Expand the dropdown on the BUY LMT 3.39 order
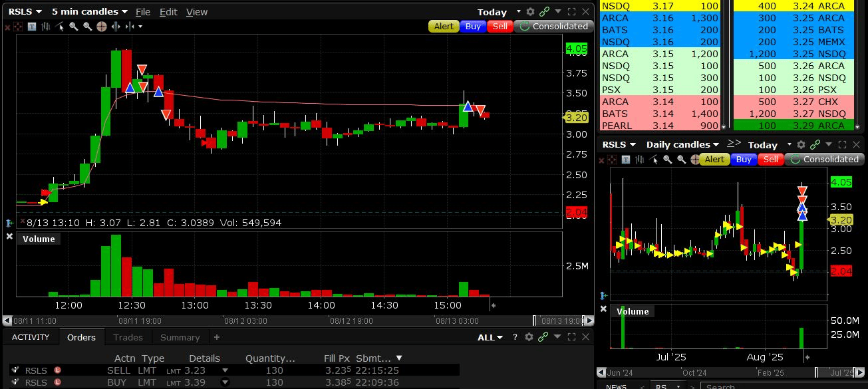The height and width of the screenshot is (389, 868). [225, 382]
